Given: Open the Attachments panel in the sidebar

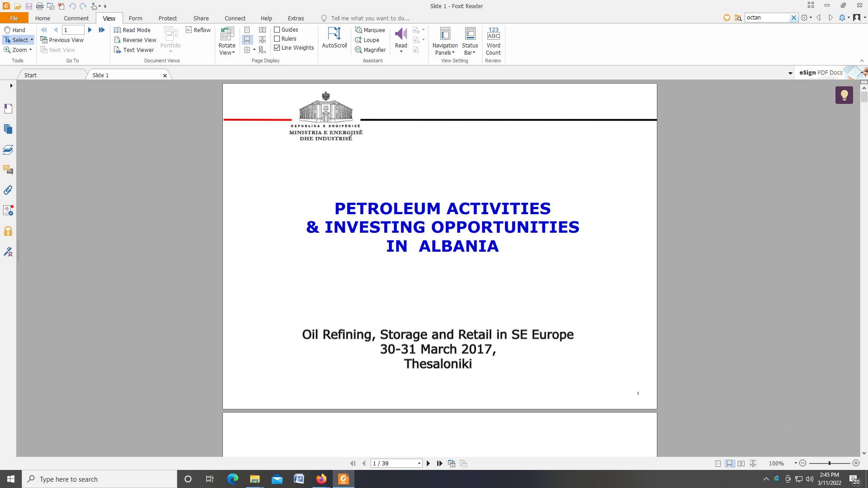Looking at the screenshot, I should click(8, 190).
